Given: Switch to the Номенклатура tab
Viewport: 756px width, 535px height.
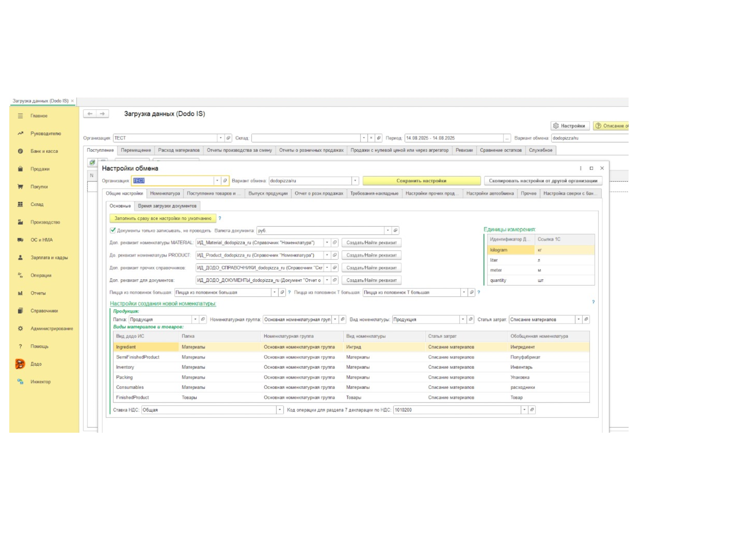Looking at the screenshot, I should [x=165, y=193].
